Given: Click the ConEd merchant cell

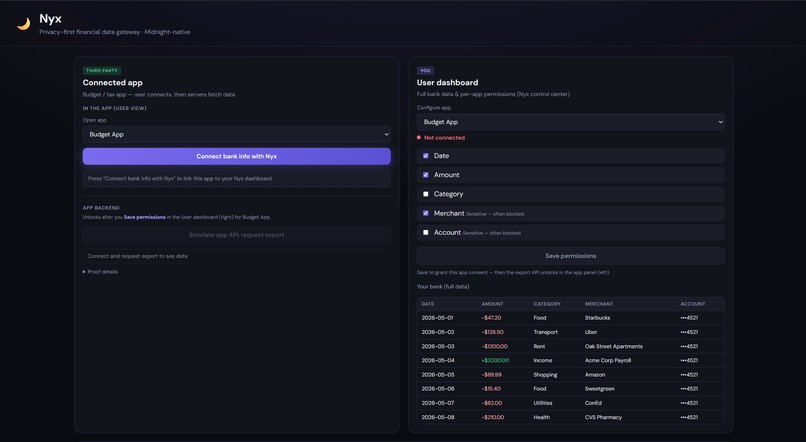Looking at the screenshot, I should (x=593, y=403).
